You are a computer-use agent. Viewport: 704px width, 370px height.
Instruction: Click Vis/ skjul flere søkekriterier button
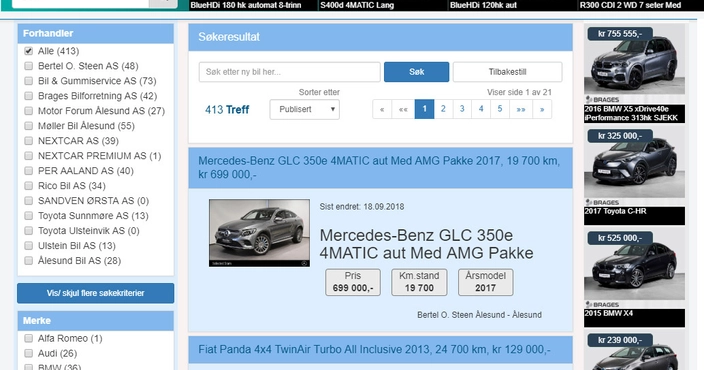pyautogui.click(x=96, y=293)
